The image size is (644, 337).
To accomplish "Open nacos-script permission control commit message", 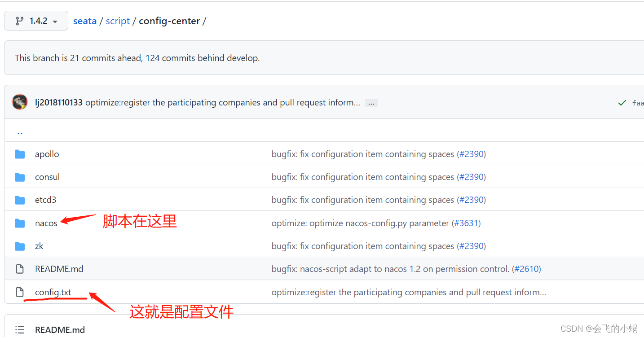I will click(x=390, y=269).
